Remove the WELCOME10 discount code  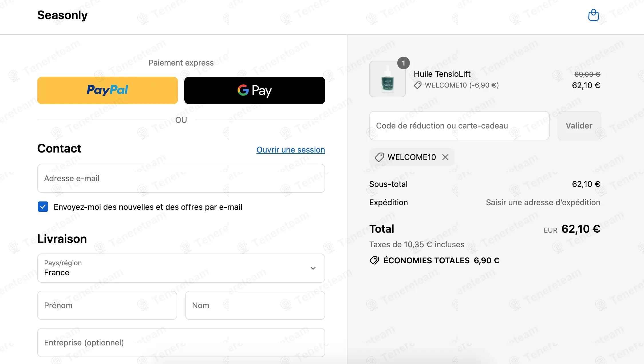(445, 157)
